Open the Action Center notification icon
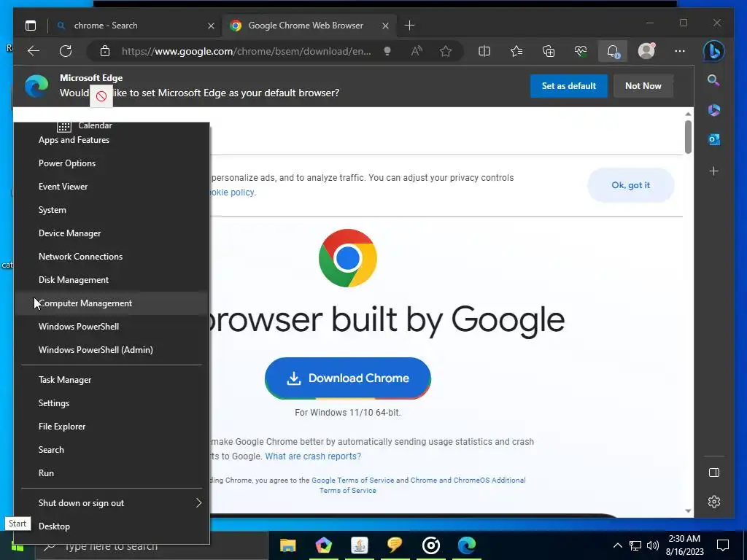This screenshot has width=747, height=560. pyautogui.click(x=723, y=545)
